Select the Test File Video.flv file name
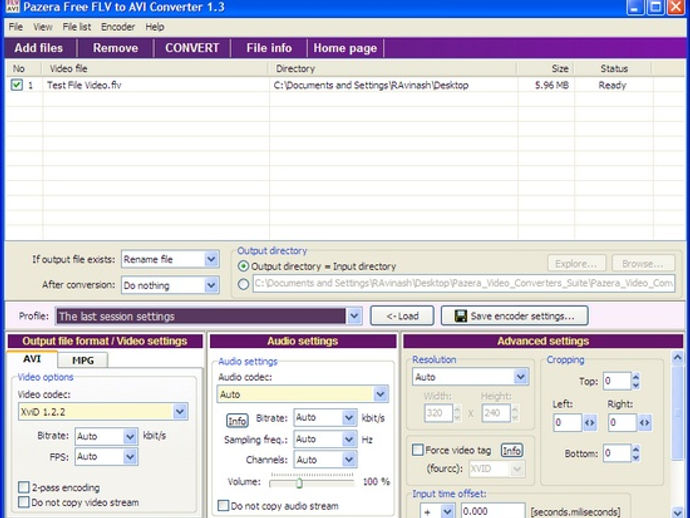Viewport: 690px width, 518px height. tap(84, 85)
